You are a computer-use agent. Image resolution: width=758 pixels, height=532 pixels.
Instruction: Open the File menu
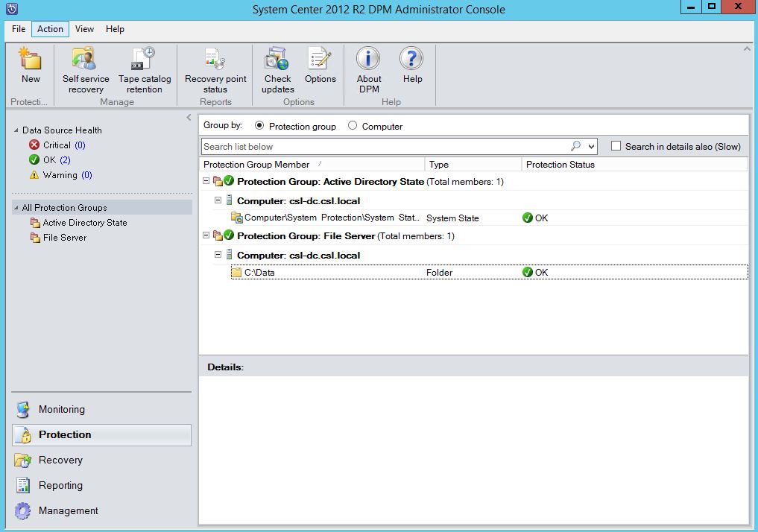[x=19, y=29]
